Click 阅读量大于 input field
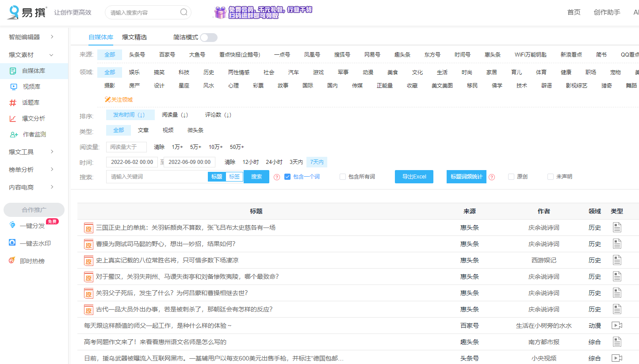 coord(126,147)
